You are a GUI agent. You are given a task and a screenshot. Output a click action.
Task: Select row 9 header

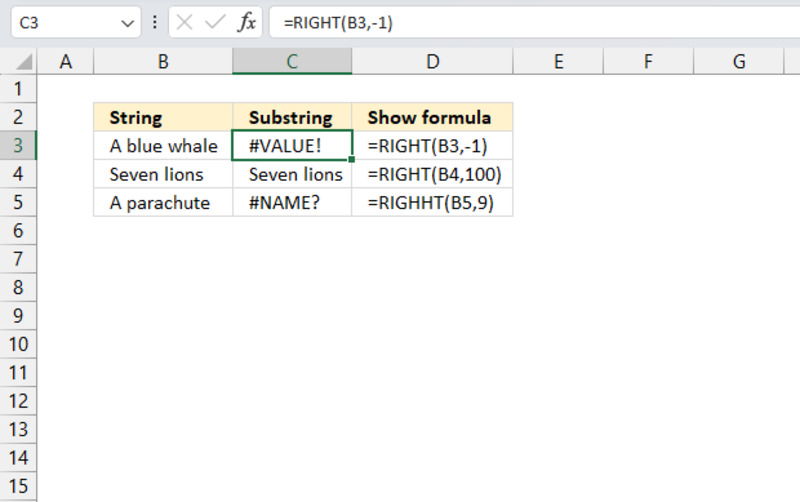click(x=18, y=316)
